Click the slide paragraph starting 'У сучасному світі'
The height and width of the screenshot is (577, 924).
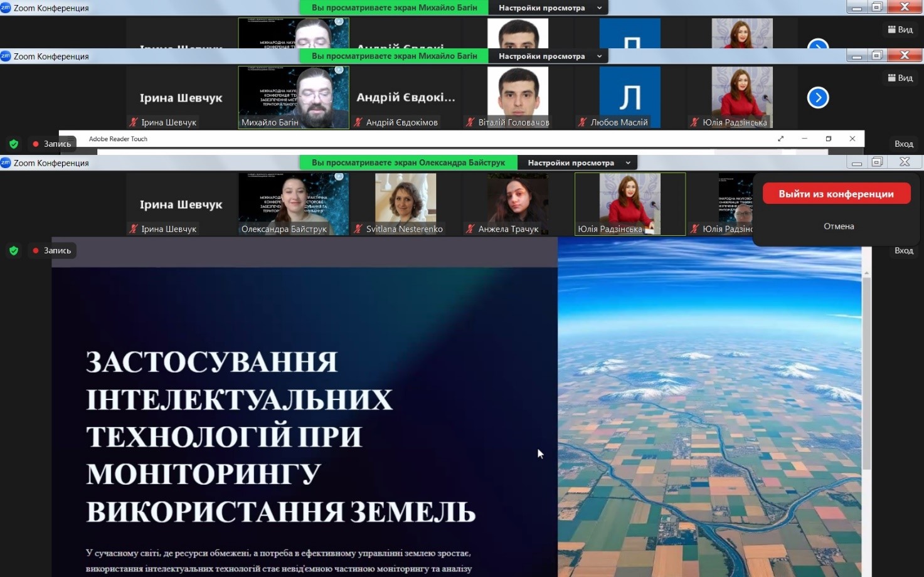pos(279,561)
